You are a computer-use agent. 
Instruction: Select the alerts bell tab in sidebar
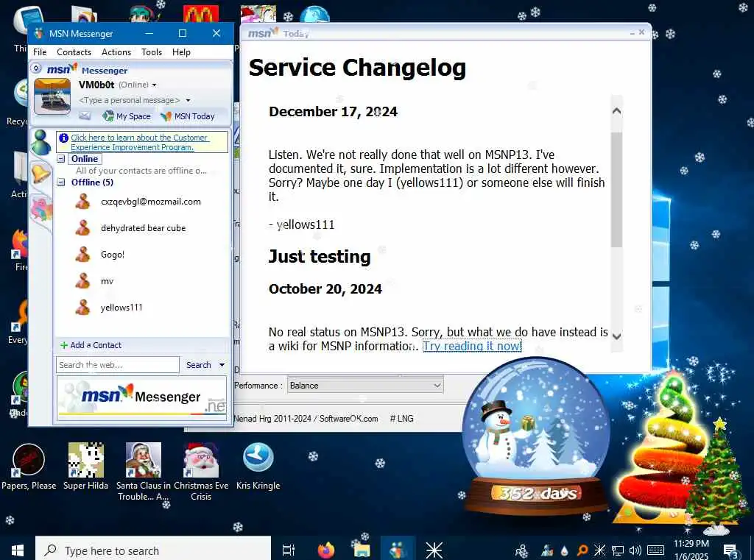tap(41, 173)
